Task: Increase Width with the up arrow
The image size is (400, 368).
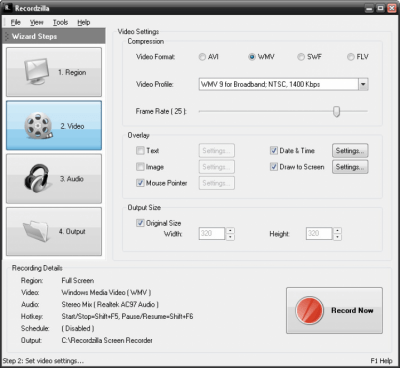Action: [230, 230]
